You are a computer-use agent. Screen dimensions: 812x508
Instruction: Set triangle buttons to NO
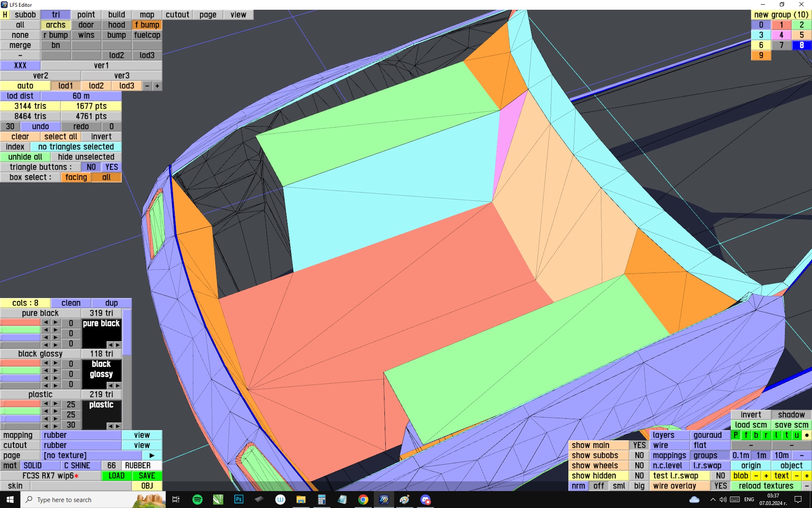(x=91, y=167)
